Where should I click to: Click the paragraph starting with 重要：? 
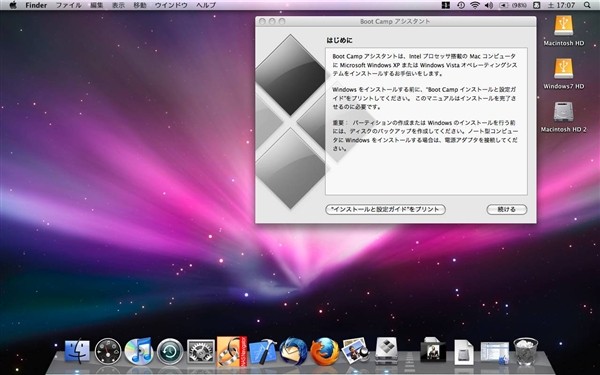point(425,135)
